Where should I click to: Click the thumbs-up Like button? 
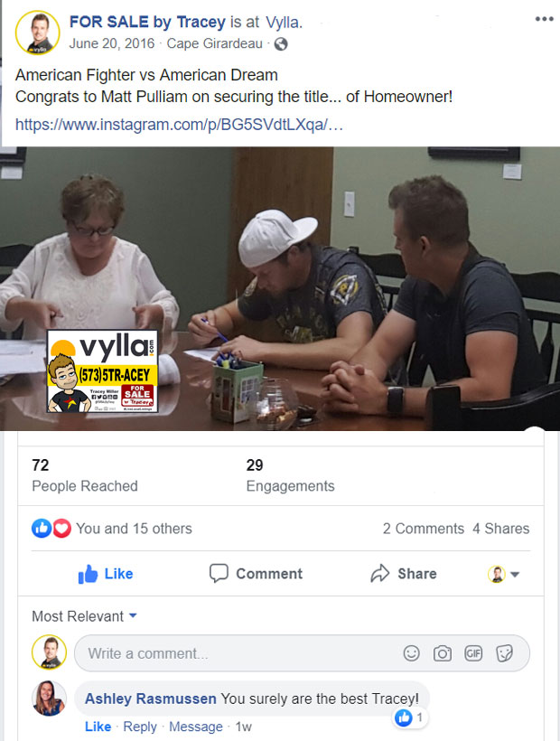tap(106, 574)
